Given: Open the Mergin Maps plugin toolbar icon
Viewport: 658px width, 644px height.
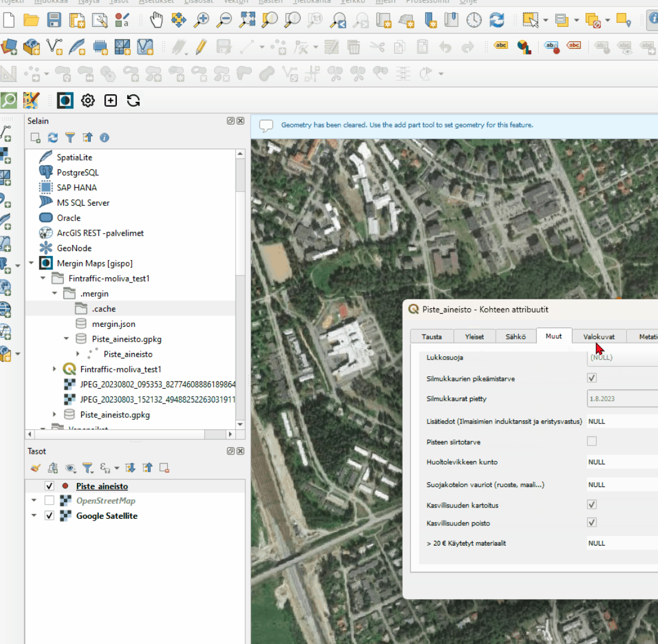Looking at the screenshot, I should point(65,101).
